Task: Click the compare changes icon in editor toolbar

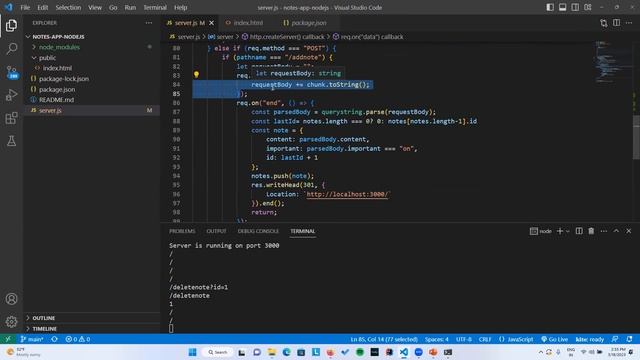Action: click(x=604, y=23)
